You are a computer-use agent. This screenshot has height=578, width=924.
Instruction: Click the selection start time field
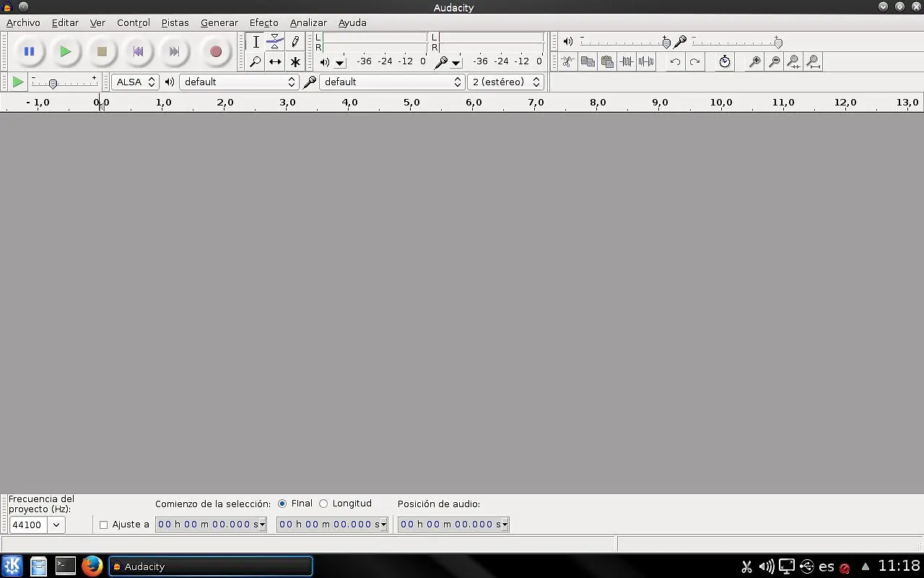tap(211, 525)
